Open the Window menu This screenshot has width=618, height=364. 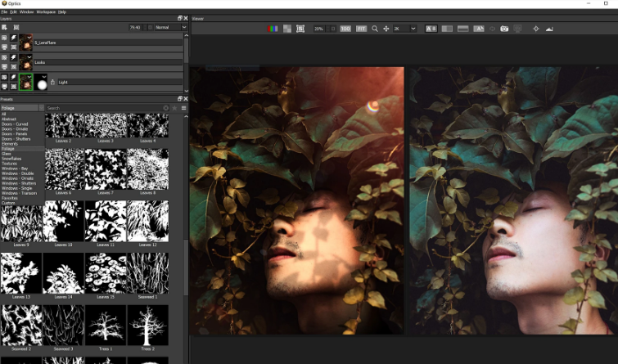(27, 11)
